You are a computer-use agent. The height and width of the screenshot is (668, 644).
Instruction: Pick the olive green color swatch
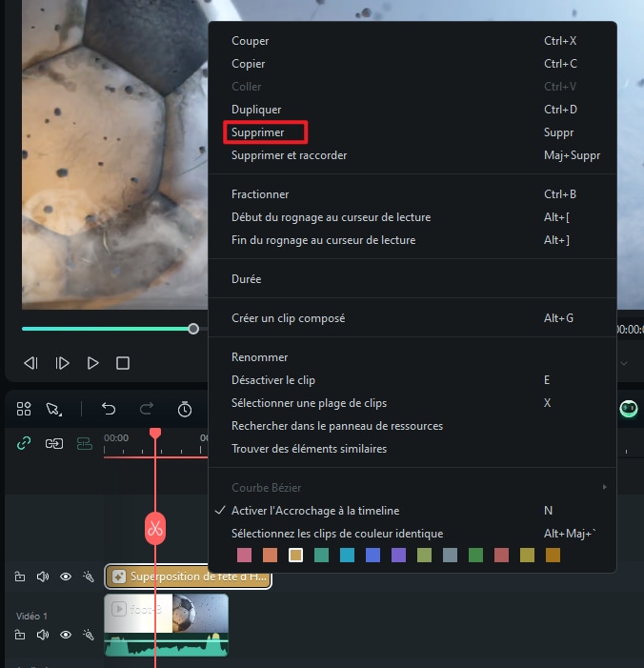pyautogui.click(x=424, y=556)
